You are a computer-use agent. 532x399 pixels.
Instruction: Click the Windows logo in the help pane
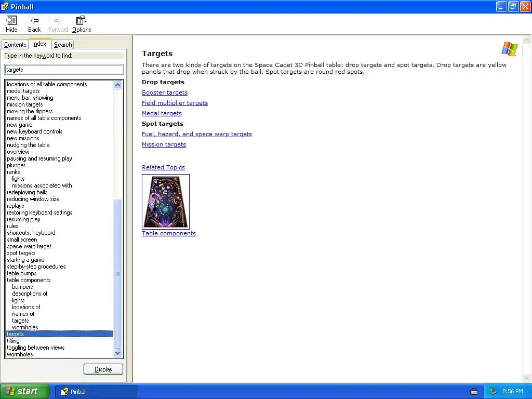(x=509, y=49)
